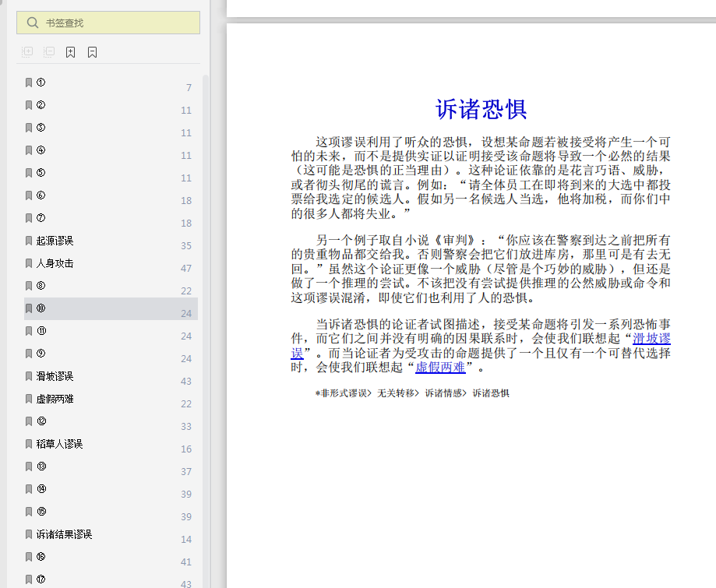
Task: Click 诉诸情感 in the breadcrumb line
Action: (443, 393)
